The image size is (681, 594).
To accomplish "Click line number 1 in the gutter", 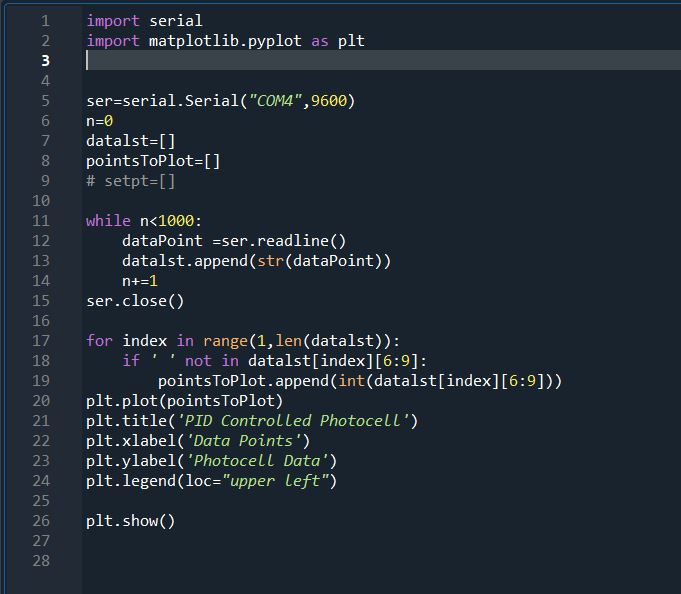I will (45, 20).
